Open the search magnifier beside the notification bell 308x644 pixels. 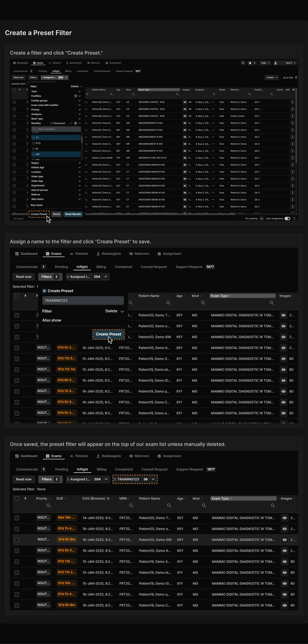(x=243, y=63)
